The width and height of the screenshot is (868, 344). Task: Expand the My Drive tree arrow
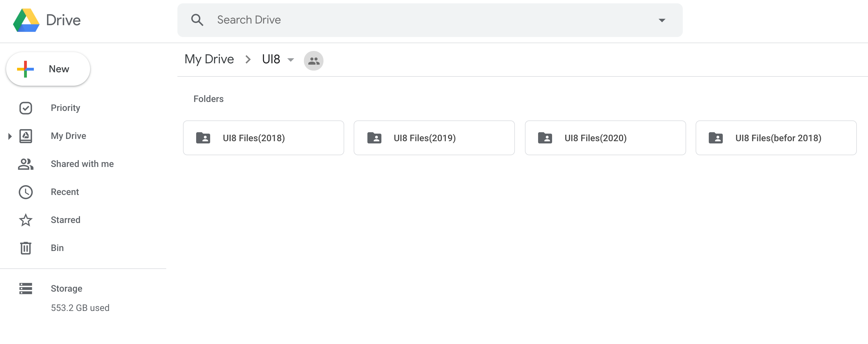10,136
